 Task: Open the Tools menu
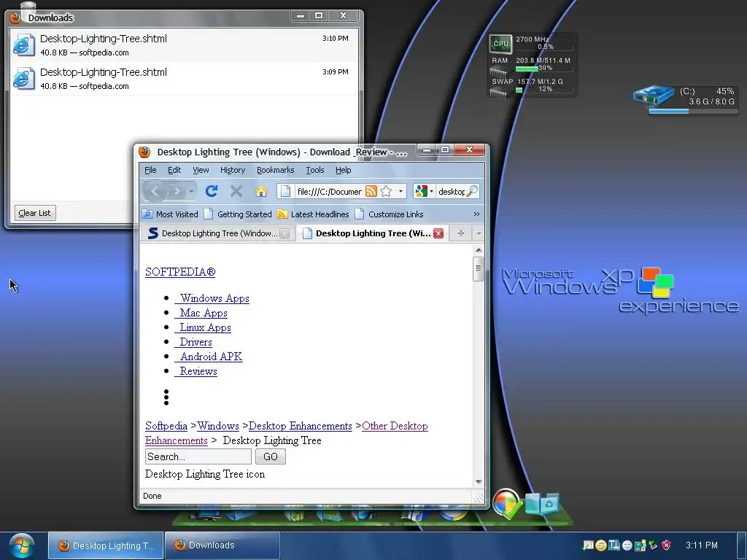[x=315, y=170]
